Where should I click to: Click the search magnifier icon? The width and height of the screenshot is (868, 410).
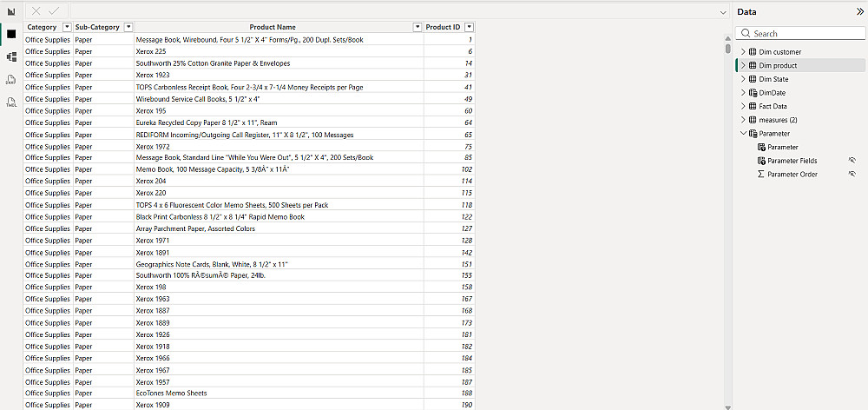tap(746, 33)
